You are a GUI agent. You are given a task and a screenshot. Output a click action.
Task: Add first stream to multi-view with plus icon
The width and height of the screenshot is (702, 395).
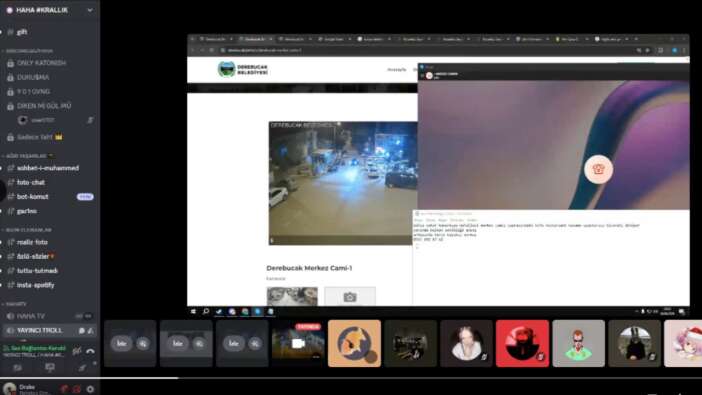click(143, 343)
